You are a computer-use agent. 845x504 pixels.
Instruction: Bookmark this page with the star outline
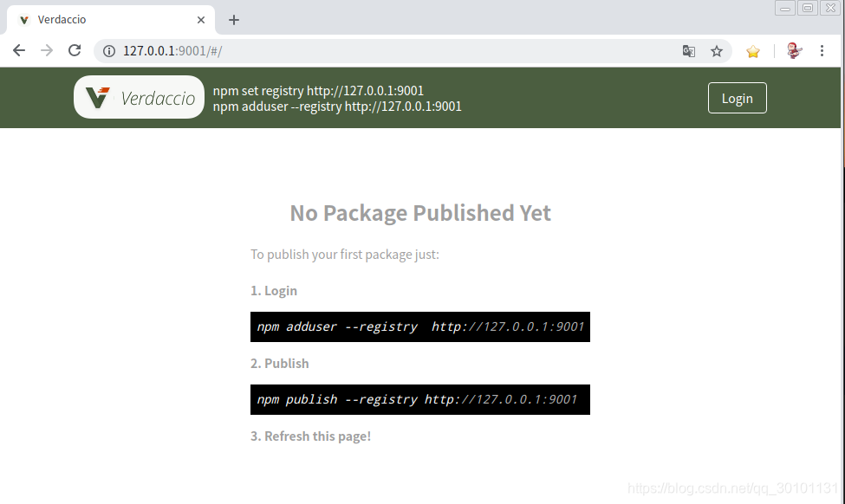click(716, 51)
